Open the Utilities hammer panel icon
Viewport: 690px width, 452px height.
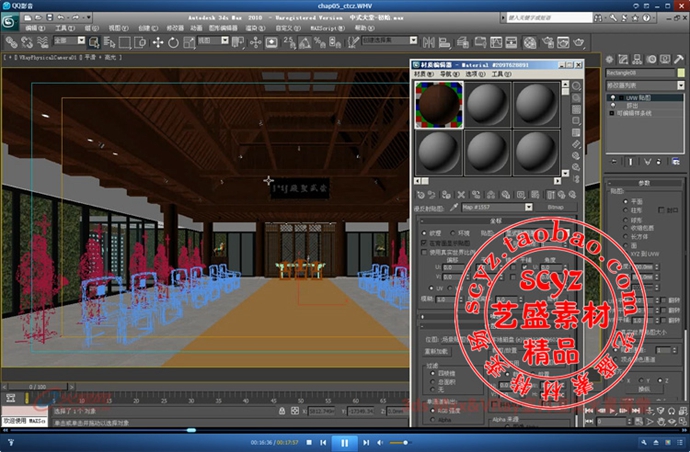click(x=679, y=59)
